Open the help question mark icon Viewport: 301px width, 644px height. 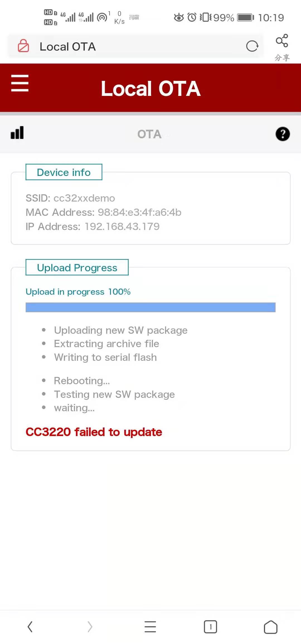tap(283, 134)
